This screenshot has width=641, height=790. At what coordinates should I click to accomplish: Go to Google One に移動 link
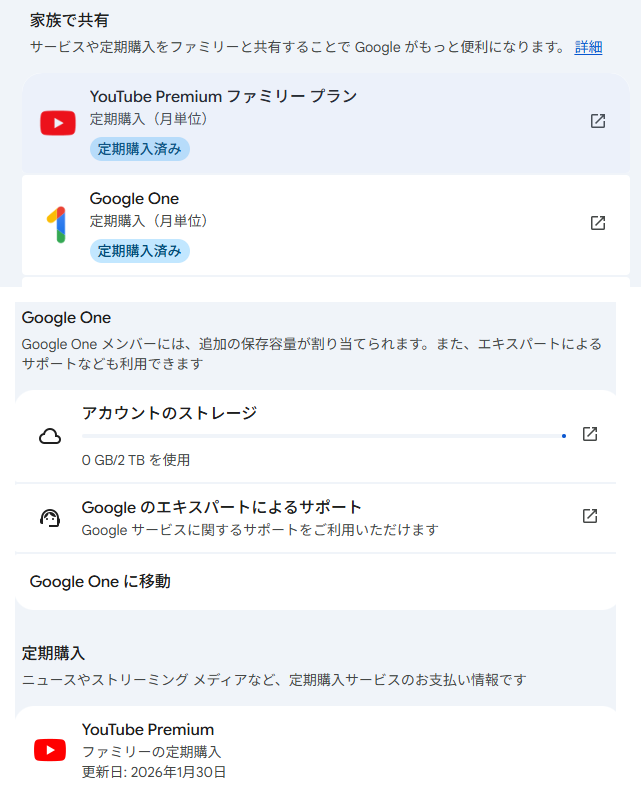pyautogui.click(x=100, y=581)
